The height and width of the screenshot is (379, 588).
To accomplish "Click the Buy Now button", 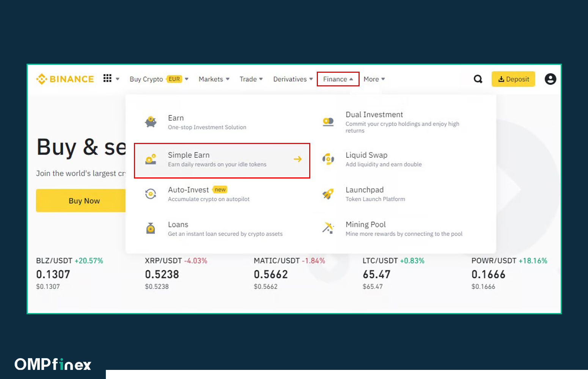I will [x=81, y=200].
